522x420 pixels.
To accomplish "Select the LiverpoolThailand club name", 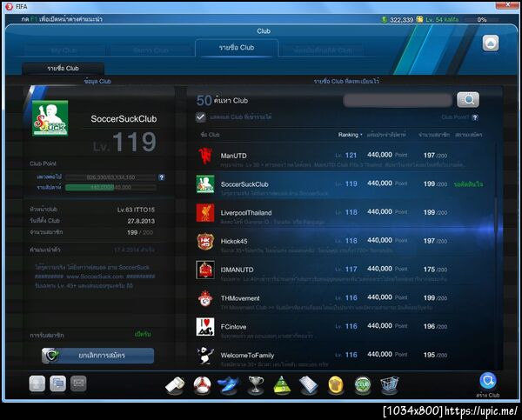I will pyautogui.click(x=246, y=213).
